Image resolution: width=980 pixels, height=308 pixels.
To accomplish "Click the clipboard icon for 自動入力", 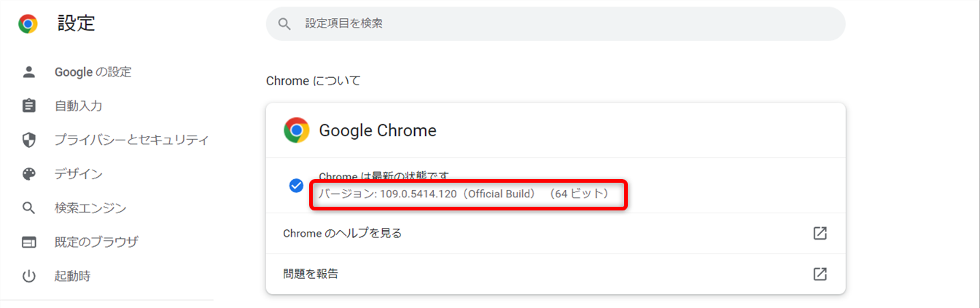I will (x=29, y=106).
